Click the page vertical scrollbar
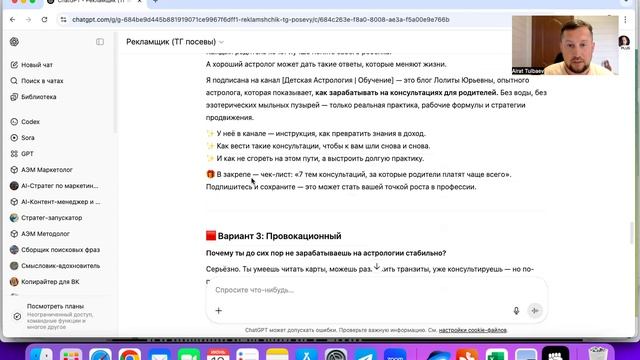The width and height of the screenshot is (640, 360). point(632,233)
